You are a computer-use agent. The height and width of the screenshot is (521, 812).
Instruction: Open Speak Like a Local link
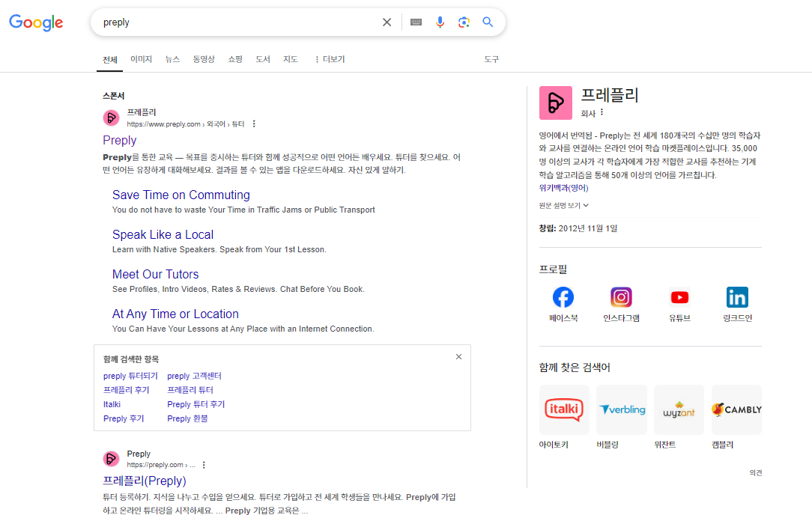pos(163,234)
